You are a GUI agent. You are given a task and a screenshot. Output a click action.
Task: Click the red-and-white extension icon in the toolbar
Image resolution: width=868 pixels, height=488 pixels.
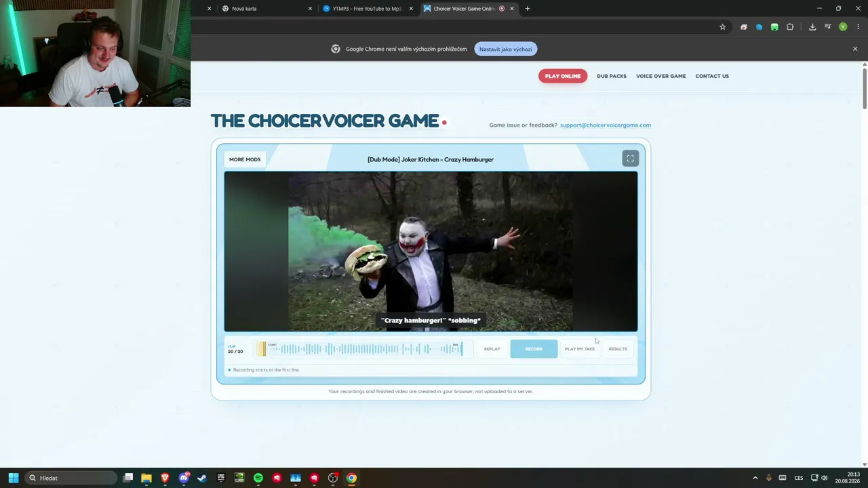(744, 27)
